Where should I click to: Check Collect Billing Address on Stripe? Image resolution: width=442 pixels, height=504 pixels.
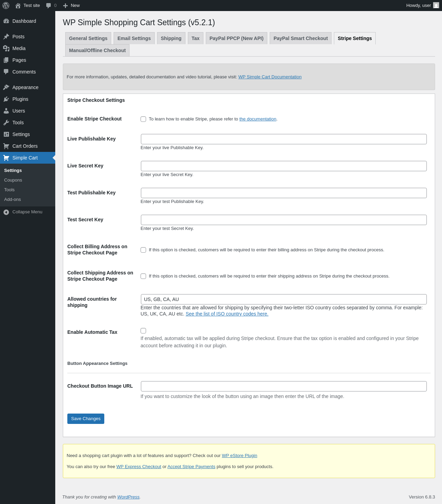[x=143, y=250]
